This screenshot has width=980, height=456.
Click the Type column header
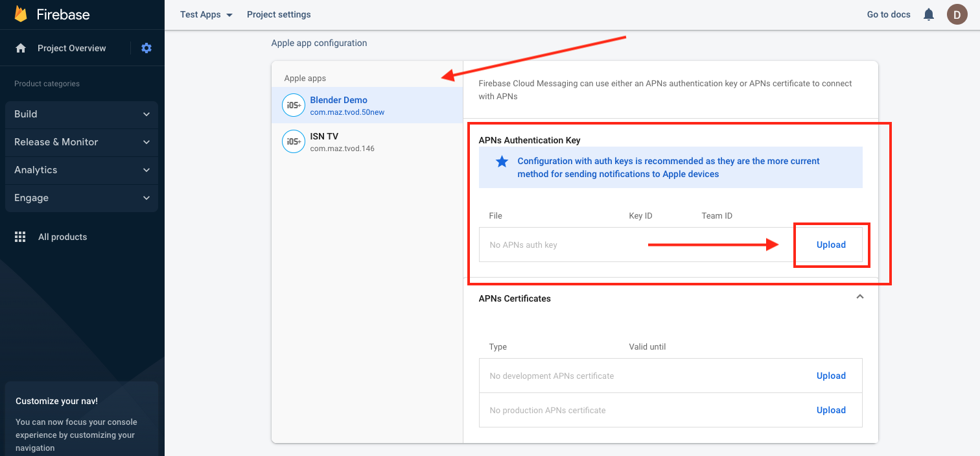(x=498, y=347)
